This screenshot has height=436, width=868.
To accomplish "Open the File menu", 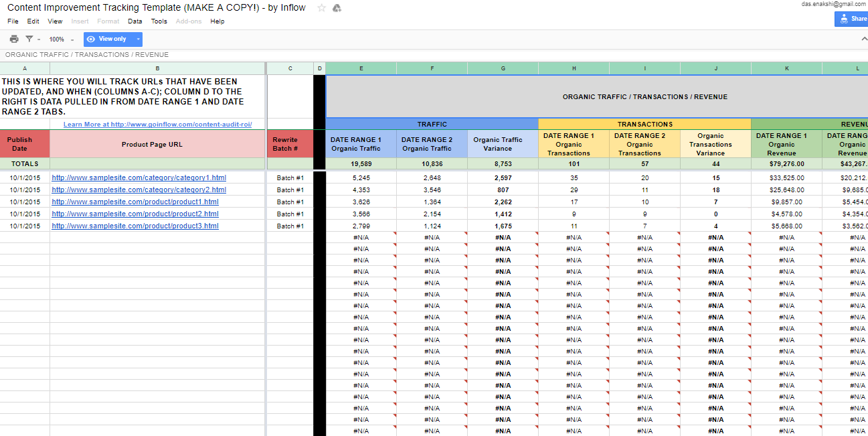I will [x=13, y=21].
